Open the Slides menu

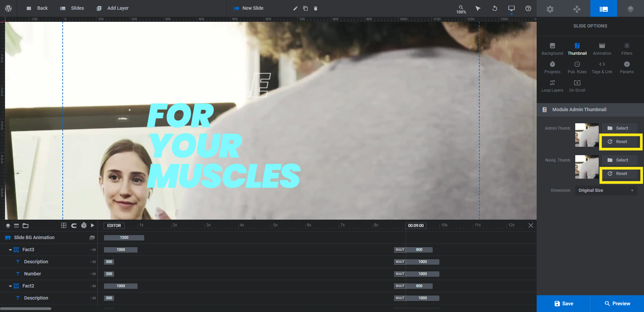pos(72,8)
